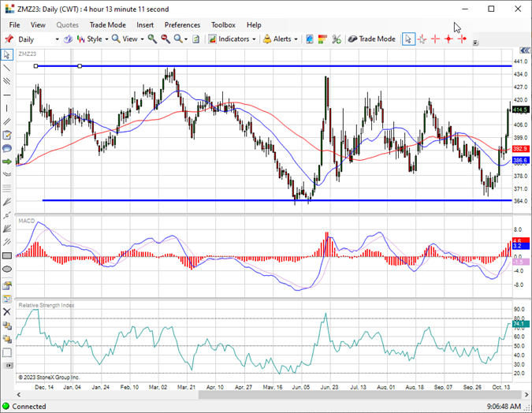
Task: Click the red pushpin icon in toolbar
Action: [x=9, y=39]
